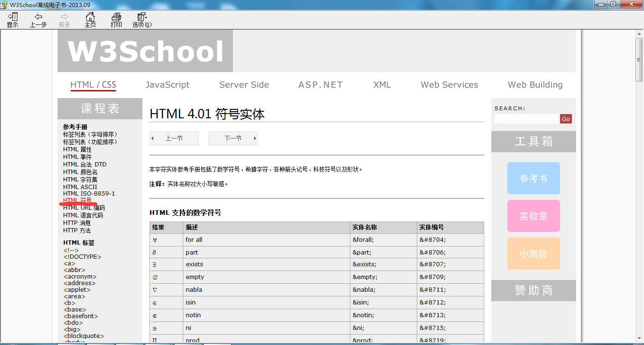Viewport: 644px width, 345px height.
Task: Select the XML navigation tab
Action: pos(382,85)
